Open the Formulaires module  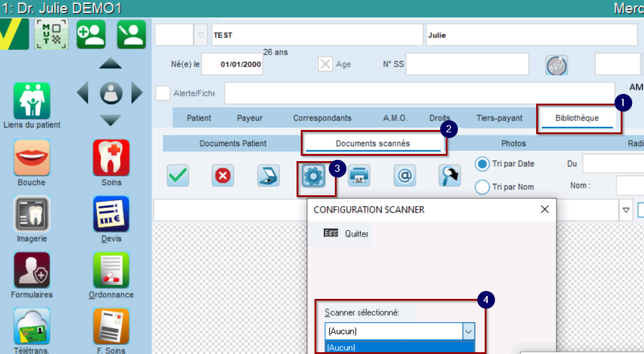click(32, 270)
